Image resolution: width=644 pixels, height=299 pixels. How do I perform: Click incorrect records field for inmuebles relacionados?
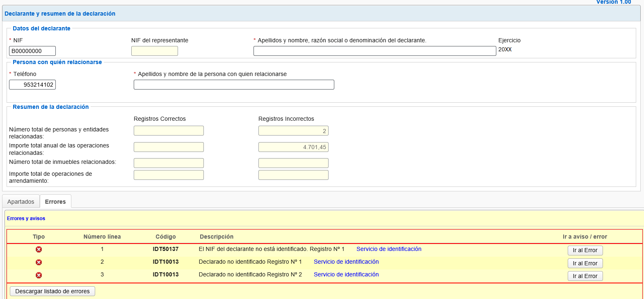click(x=293, y=163)
